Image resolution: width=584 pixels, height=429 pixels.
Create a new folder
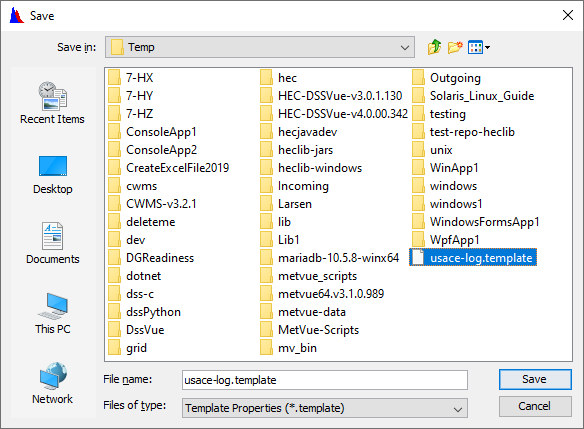pos(455,47)
